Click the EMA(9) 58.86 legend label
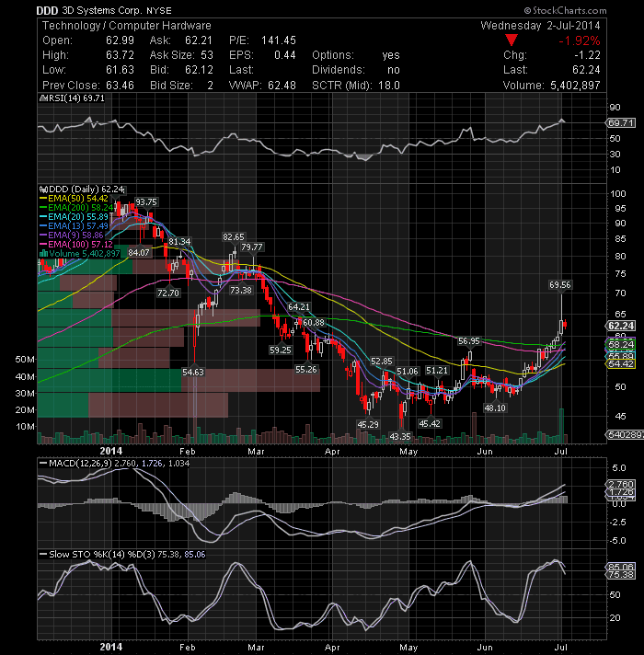 (x=75, y=236)
